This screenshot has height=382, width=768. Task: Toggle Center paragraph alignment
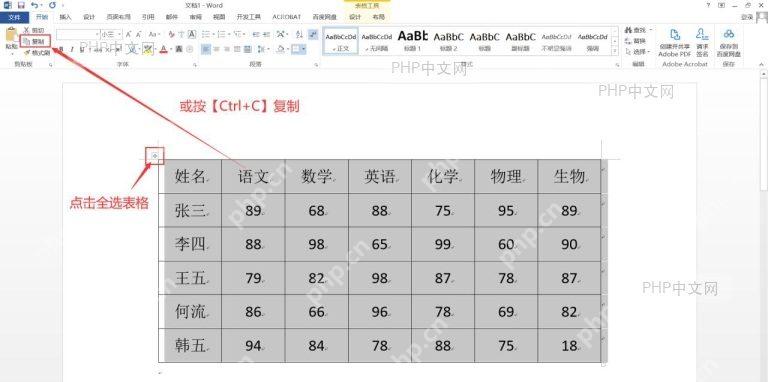click(x=216, y=49)
